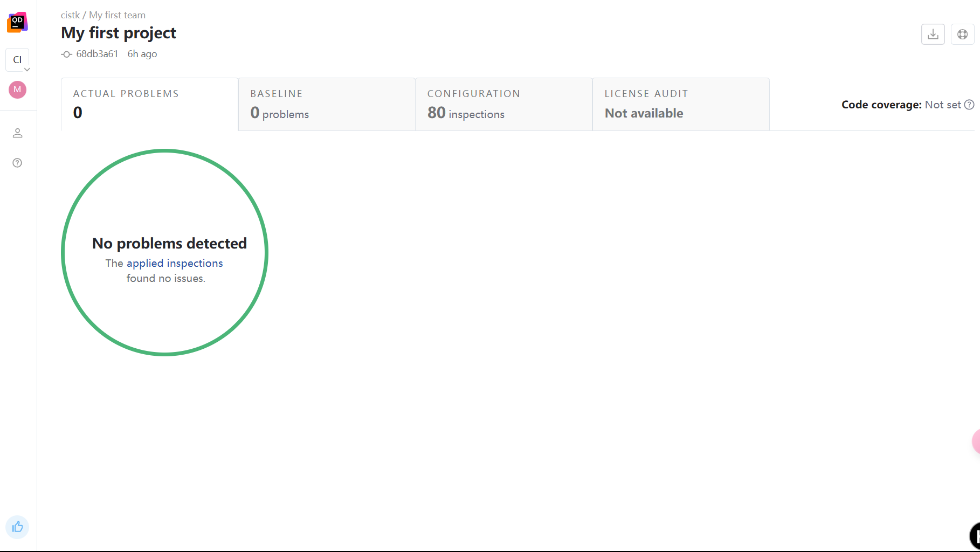980x552 pixels.
Task: Click the No problems detected heading
Action: coord(169,243)
